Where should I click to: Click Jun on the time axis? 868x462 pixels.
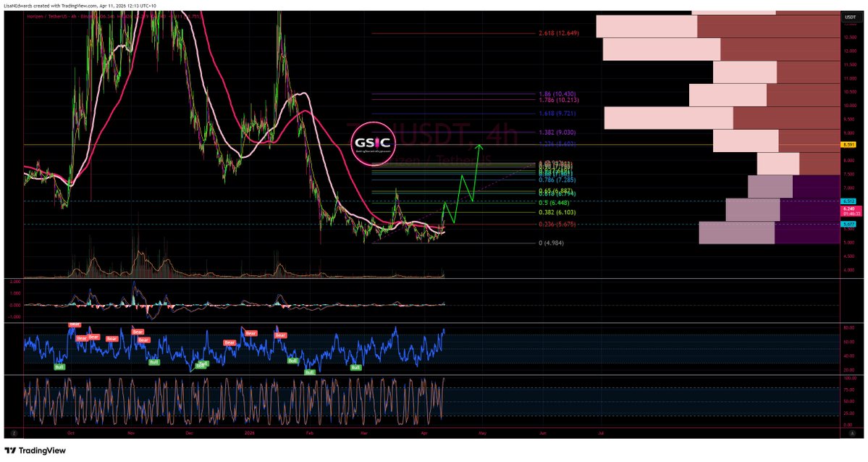coord(542,433)
